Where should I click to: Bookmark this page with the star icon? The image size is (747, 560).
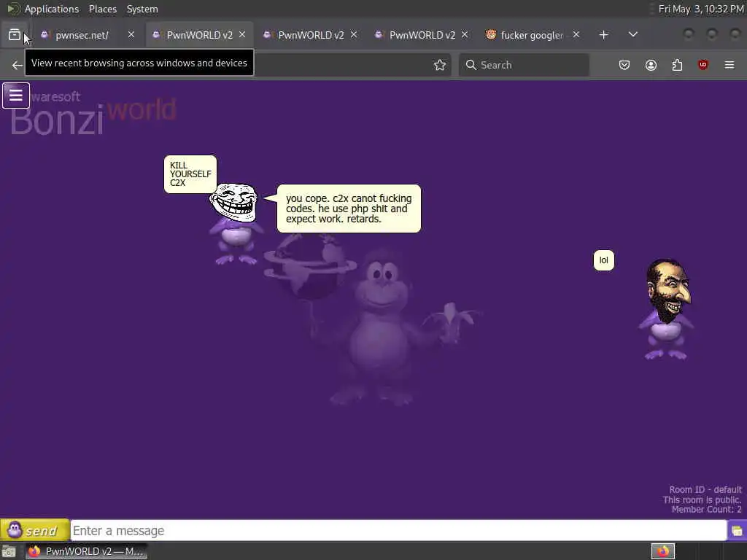(440, 65)
